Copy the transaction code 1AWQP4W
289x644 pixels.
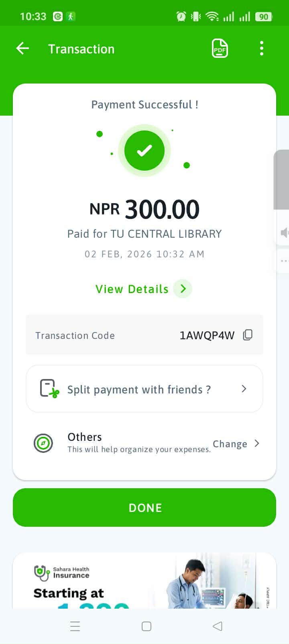pos(248,335)
